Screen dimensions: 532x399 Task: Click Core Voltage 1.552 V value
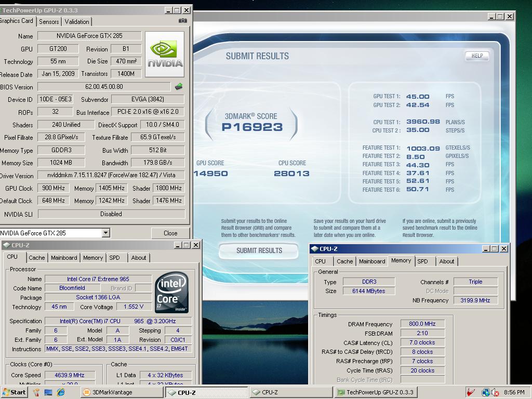(134, 307)
